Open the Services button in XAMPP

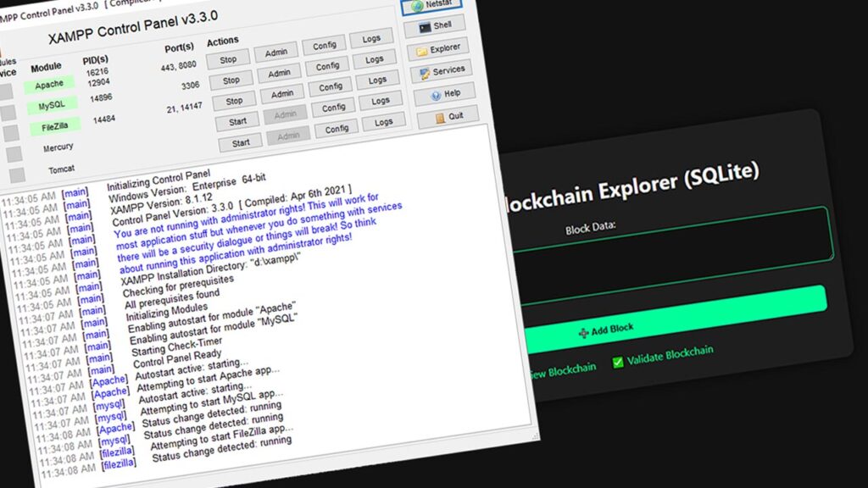point(442,71)
